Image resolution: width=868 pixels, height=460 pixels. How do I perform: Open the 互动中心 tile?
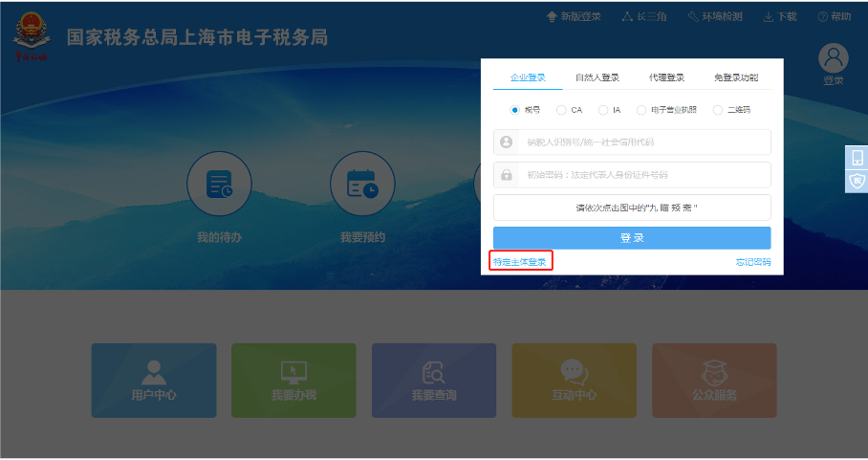click(x=575, y=381)
